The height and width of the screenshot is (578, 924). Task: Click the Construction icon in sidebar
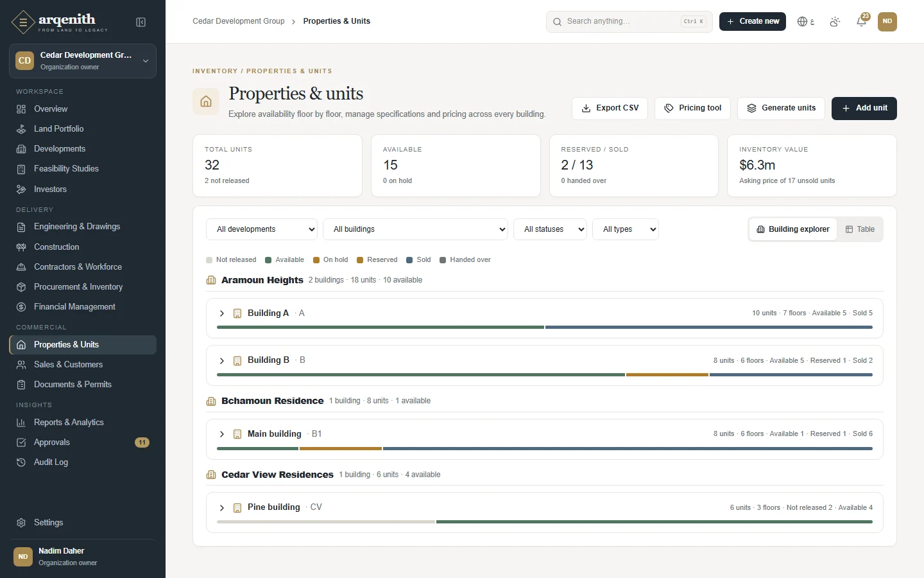tap(21, 247)
